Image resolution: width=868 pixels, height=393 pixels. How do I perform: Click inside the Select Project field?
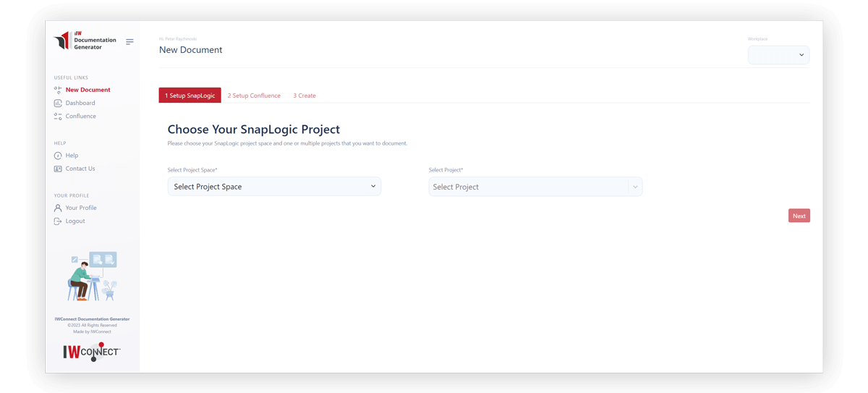528,187
